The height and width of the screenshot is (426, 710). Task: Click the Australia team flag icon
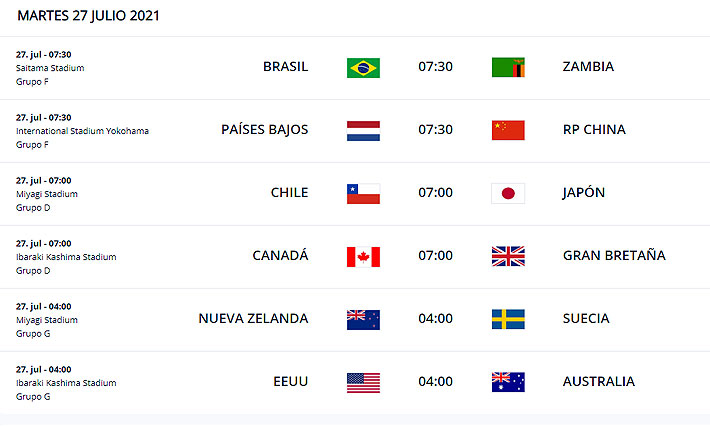click(508, 382)
